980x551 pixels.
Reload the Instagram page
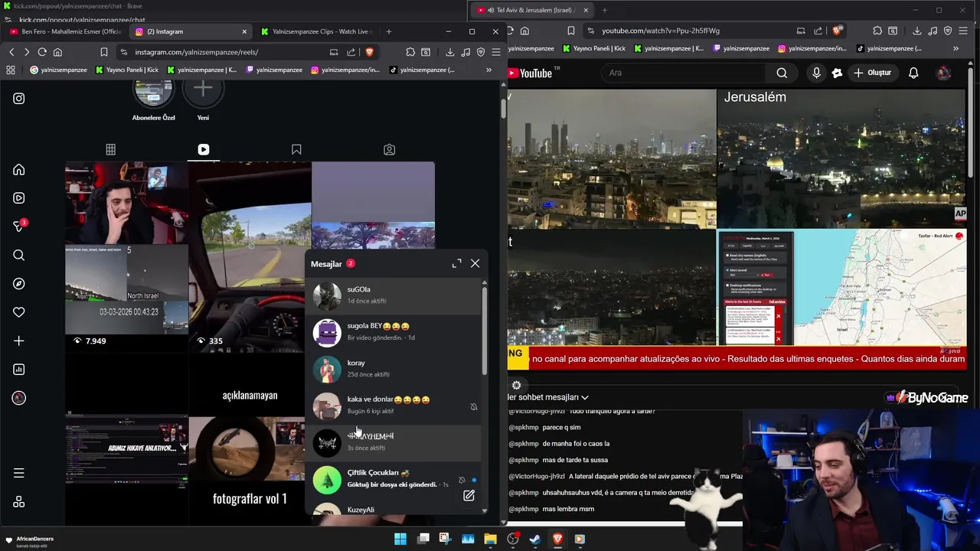(x=42, y=52)
